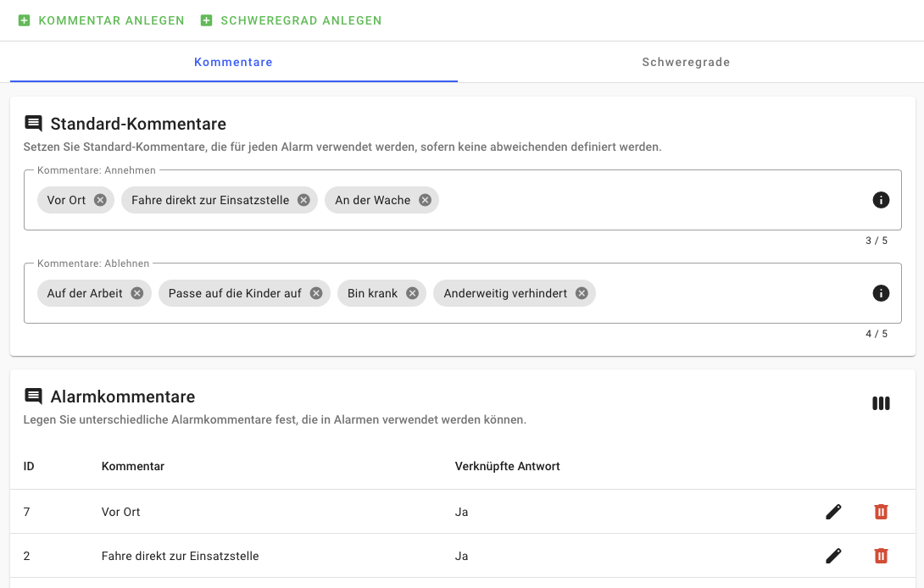This screenshot has width=924, height=588.
Task: Delete the 'Vor Ort' comment row
Action: (881, 512)
